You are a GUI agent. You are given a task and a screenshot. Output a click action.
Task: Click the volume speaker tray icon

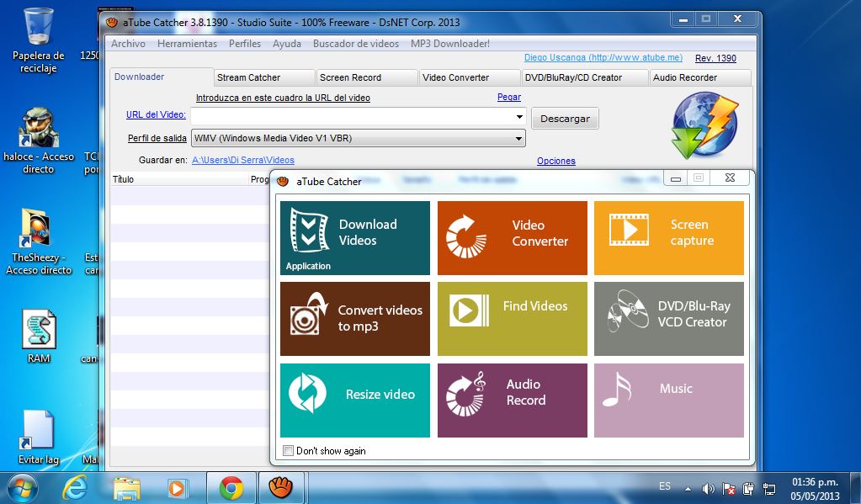tap(709, 488)
